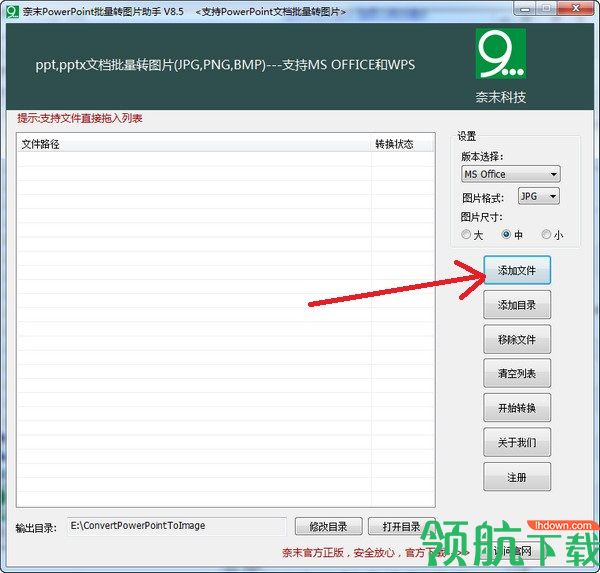Click the 添加文件 button
600x573 pixels.
click(x=517, y=270)
